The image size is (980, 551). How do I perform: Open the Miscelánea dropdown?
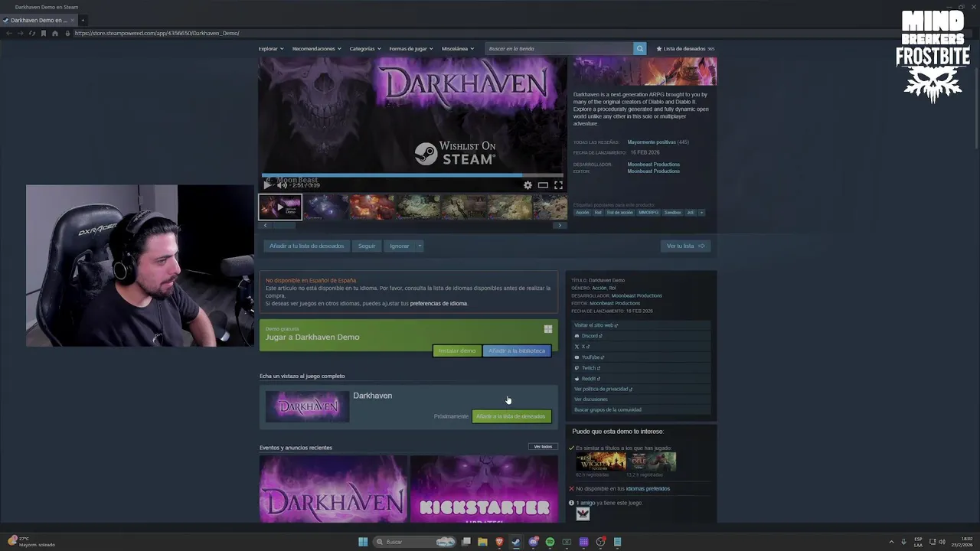tap(458, 48)
